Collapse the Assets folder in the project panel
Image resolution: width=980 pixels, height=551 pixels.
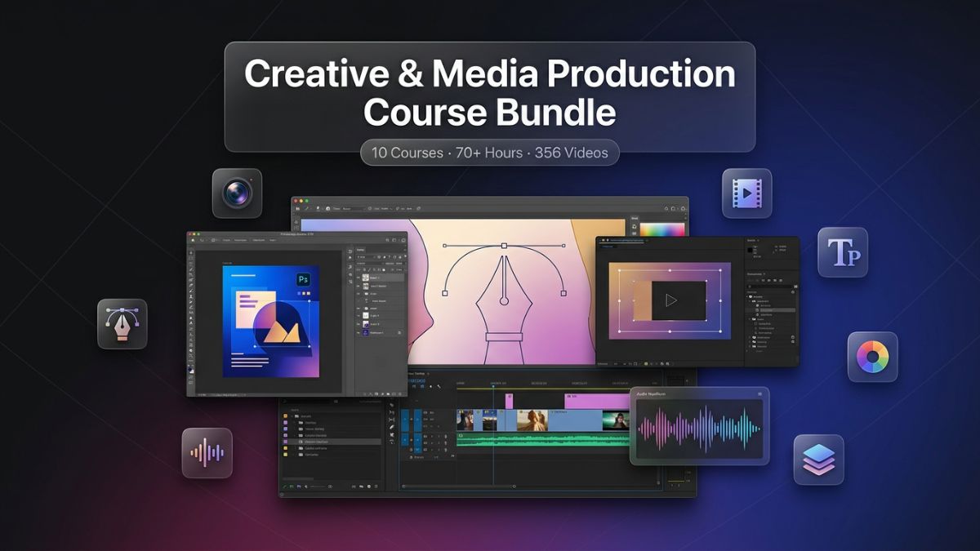click(292, 416)
